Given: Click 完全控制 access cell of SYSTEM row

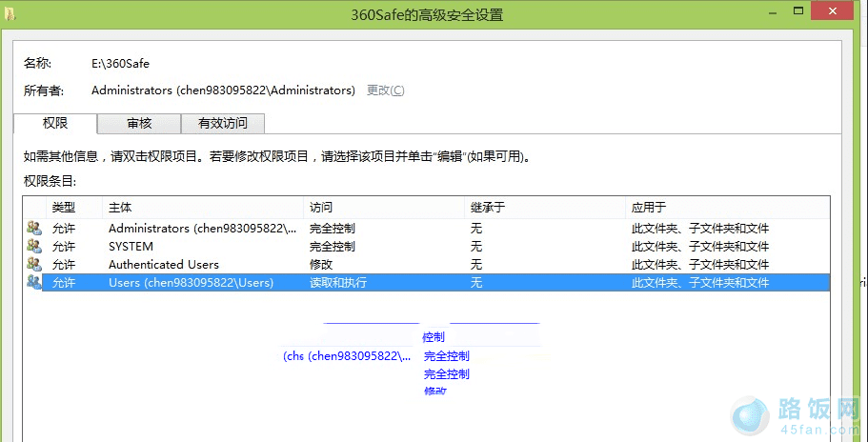Looking at the screenshot, I should 333,246.
